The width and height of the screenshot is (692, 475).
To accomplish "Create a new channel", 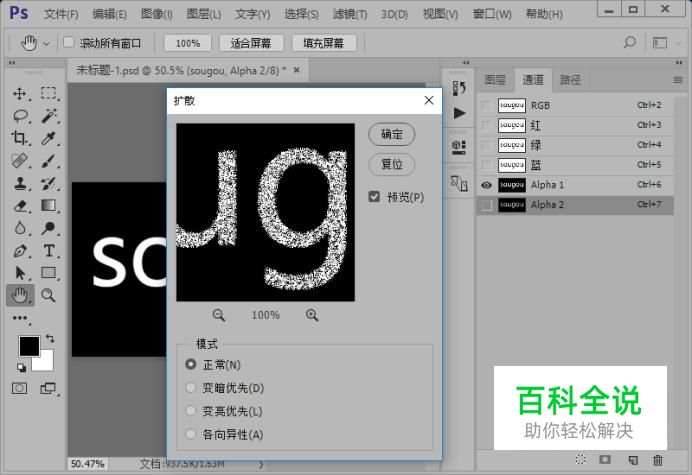I will pyautogui.click(x=633, y=460).
